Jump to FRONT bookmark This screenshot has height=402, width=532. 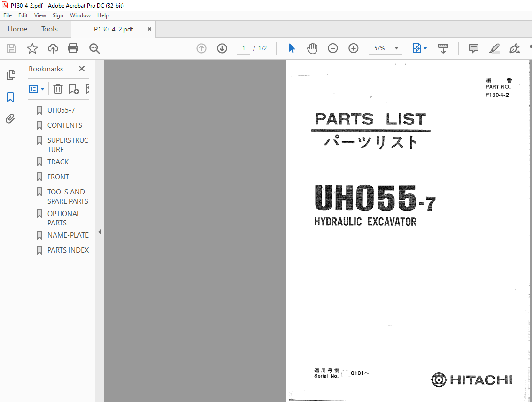point(58,177)
